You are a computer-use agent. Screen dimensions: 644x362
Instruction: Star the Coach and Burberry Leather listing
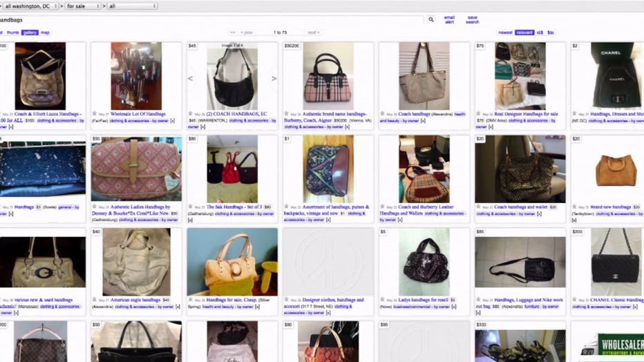pos(382,207)
